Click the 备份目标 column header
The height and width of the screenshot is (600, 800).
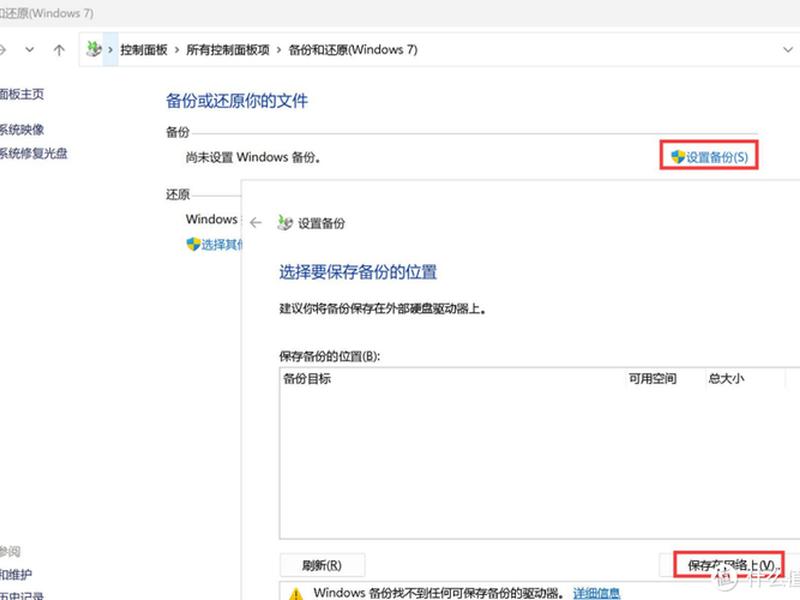coord(307,379)
